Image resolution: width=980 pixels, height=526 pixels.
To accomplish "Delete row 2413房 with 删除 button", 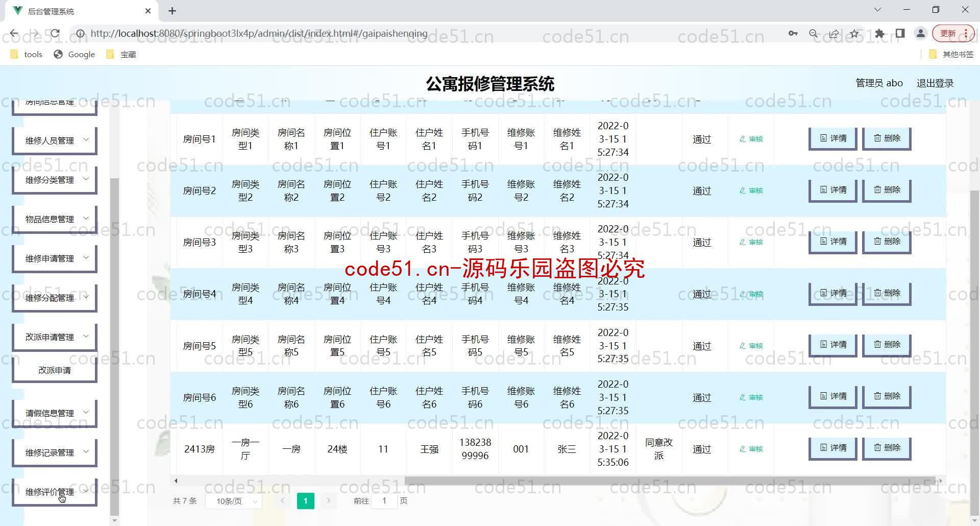I will point(887,448).
